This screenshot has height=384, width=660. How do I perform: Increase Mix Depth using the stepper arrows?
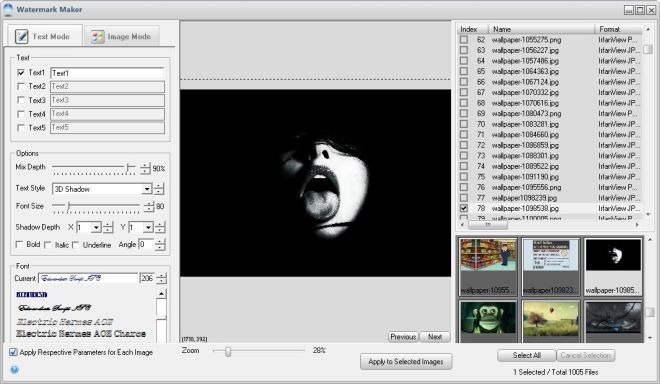pyautogui.click(x=145, y=165)
